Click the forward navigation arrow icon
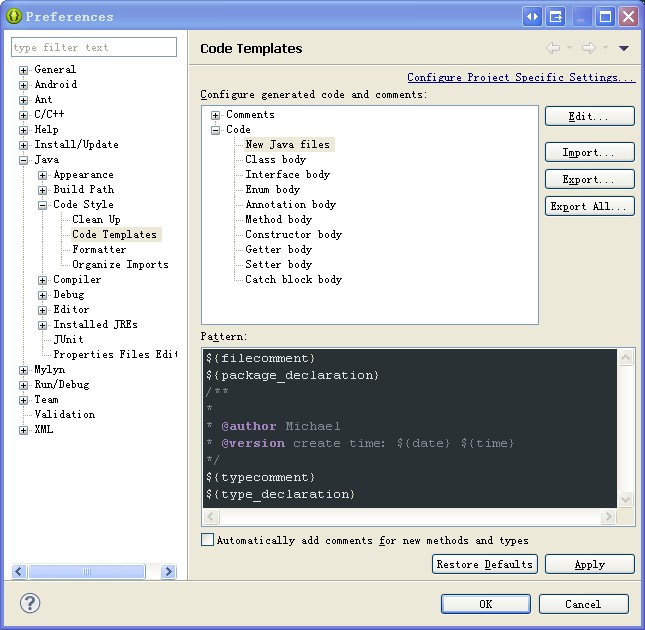This screenshot has width=645, height=630. pyautogui.click(x=588, y=48)
